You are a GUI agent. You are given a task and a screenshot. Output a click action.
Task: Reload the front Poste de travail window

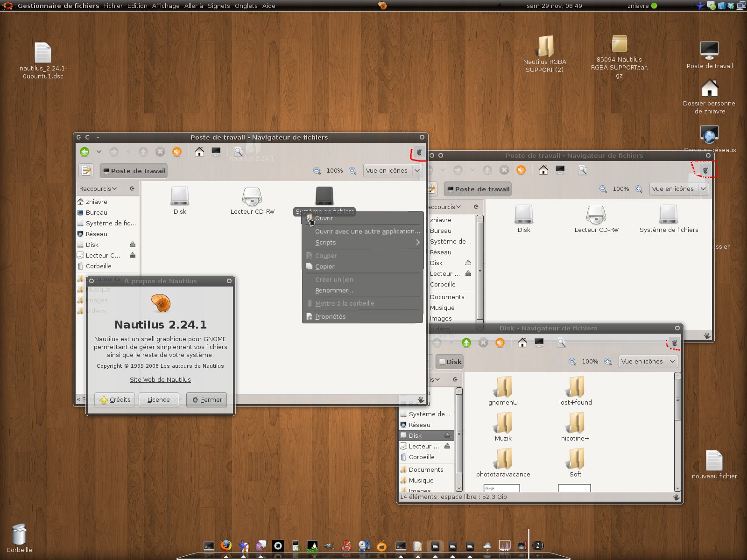coord(177,152)
